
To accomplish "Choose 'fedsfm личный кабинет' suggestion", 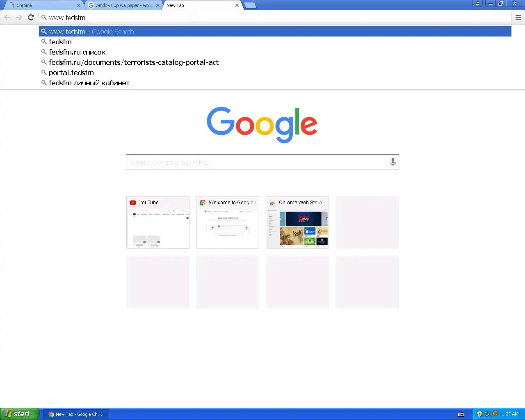I will click(275, 83).
